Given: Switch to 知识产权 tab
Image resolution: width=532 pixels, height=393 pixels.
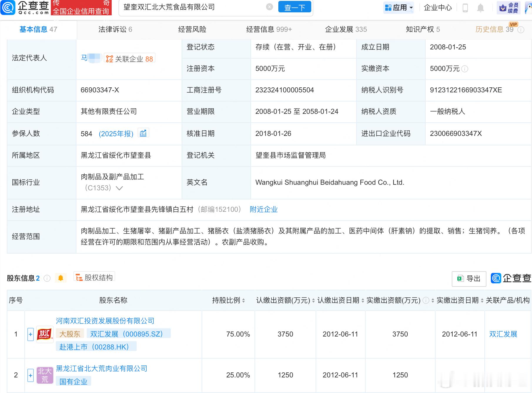Looking at the screenshot, I should (x=423, y=29).
